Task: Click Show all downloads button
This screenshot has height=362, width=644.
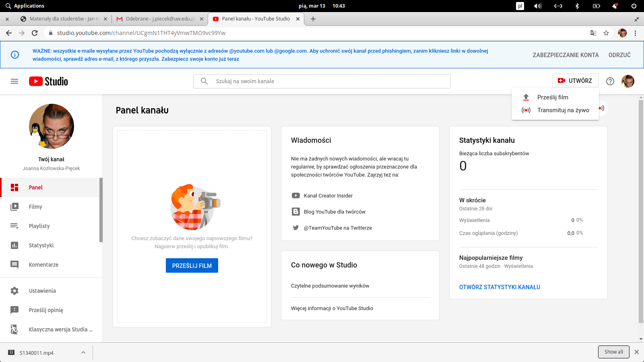Action: click(613, 352)
